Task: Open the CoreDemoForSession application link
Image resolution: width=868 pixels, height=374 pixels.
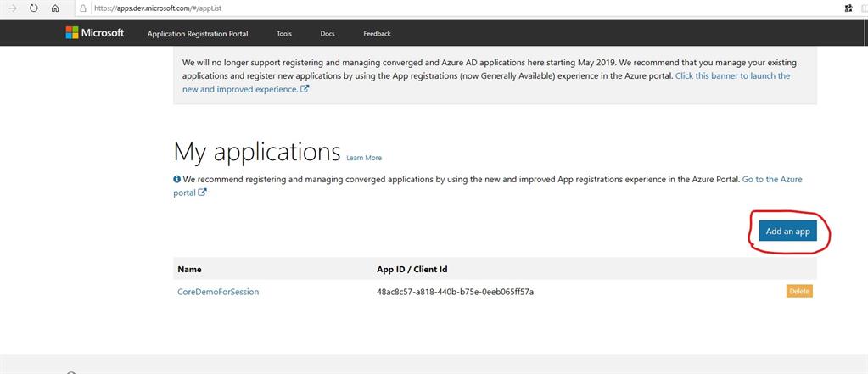Action: [218, 292]
